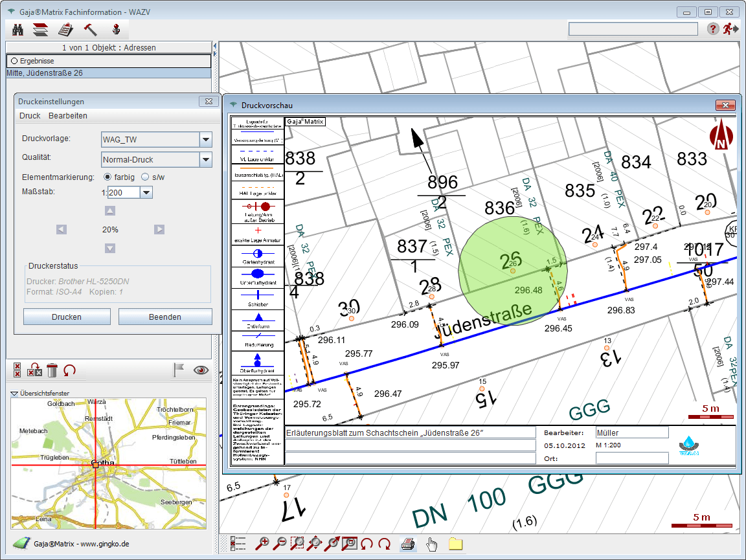Click the zoom in magnifier icon
This screenshot has height=560, width=746.
263,544
